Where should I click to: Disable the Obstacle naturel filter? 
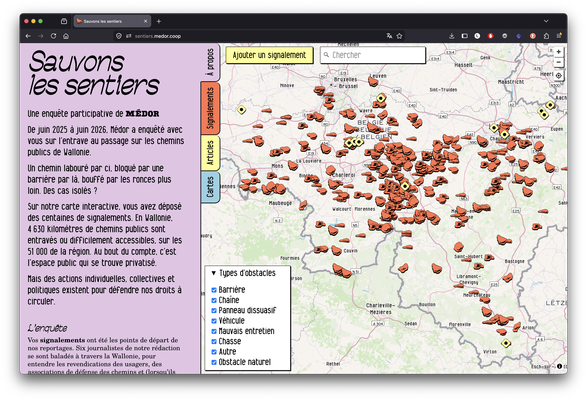click(x=214, y=362)
